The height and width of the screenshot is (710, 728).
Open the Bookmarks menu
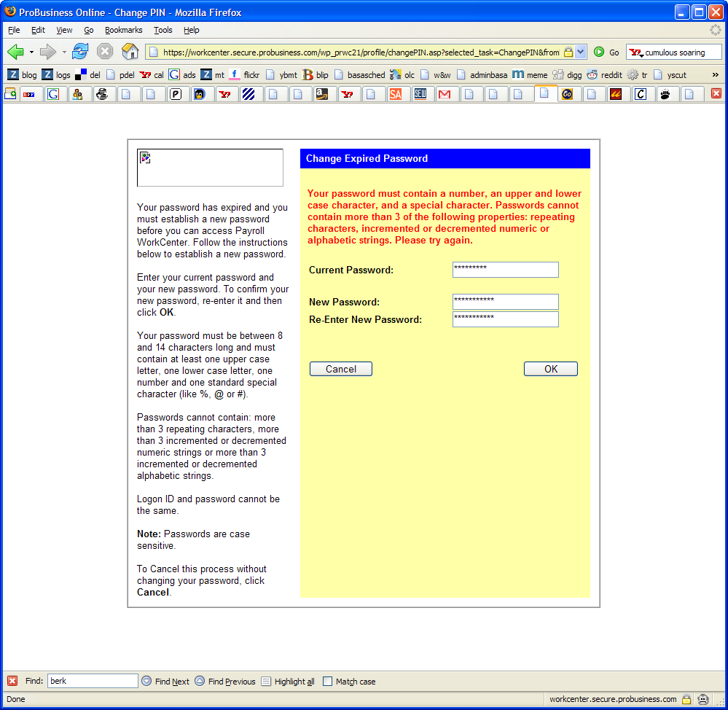point(123,30)
